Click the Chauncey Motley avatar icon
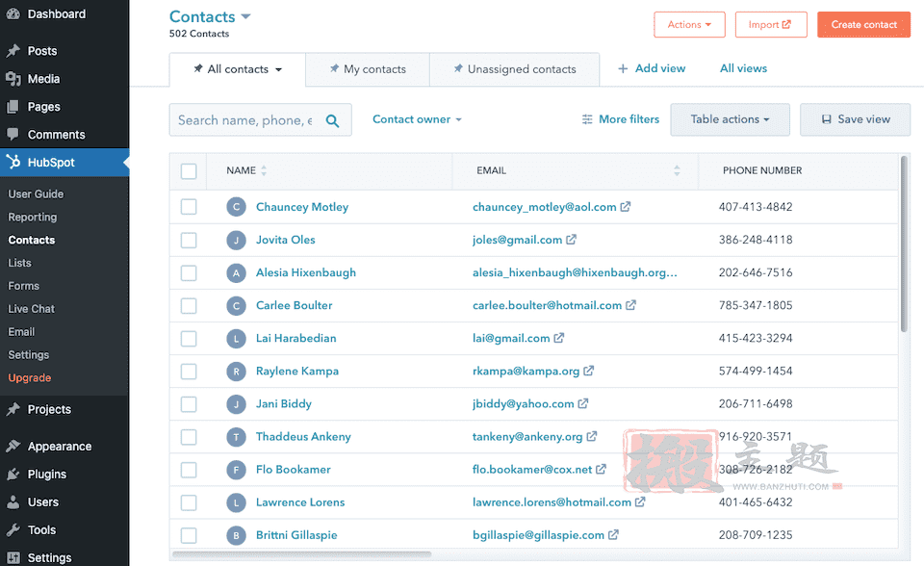 (237, 207)
